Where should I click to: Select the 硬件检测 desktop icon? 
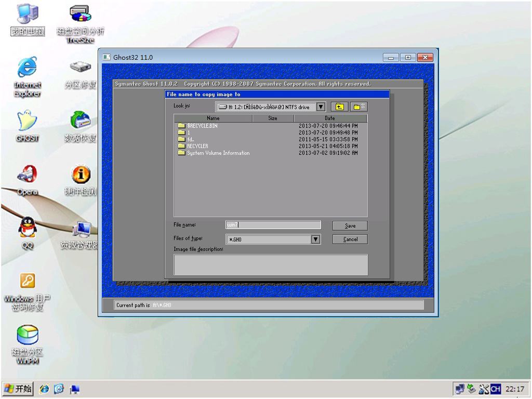(x=81, y=180)
